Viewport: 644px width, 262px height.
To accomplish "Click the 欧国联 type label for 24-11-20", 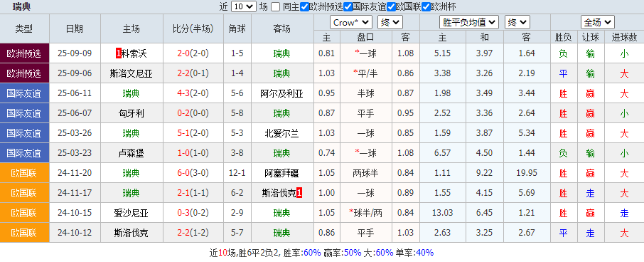I will point(24,174).
